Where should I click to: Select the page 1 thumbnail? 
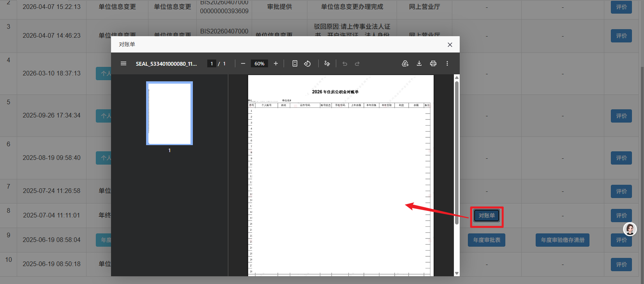[169, 113]
